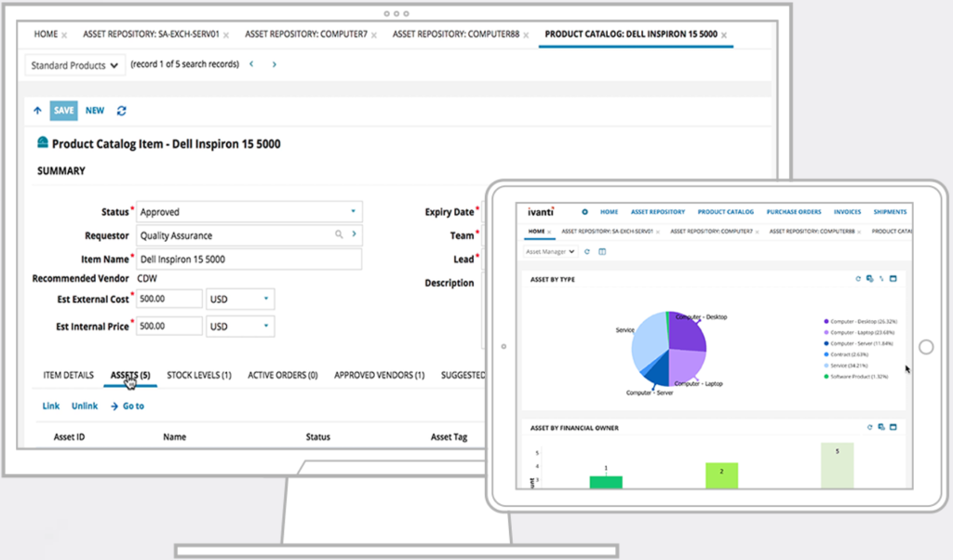Close the HOME tab on the tablet
This screenshot has width=953, height=560.
pyautogui.click(x=549, y=232)
